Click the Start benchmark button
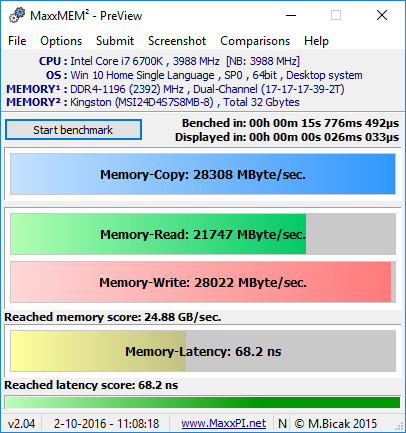The width and height of the screenshot is (406, 433). pos(73,130)
